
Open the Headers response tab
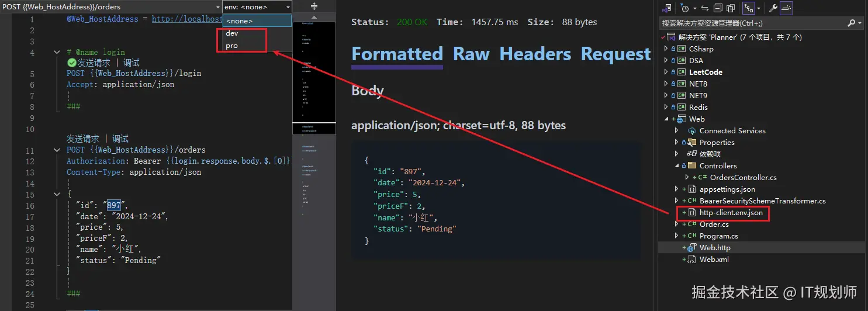click(535, 54)
